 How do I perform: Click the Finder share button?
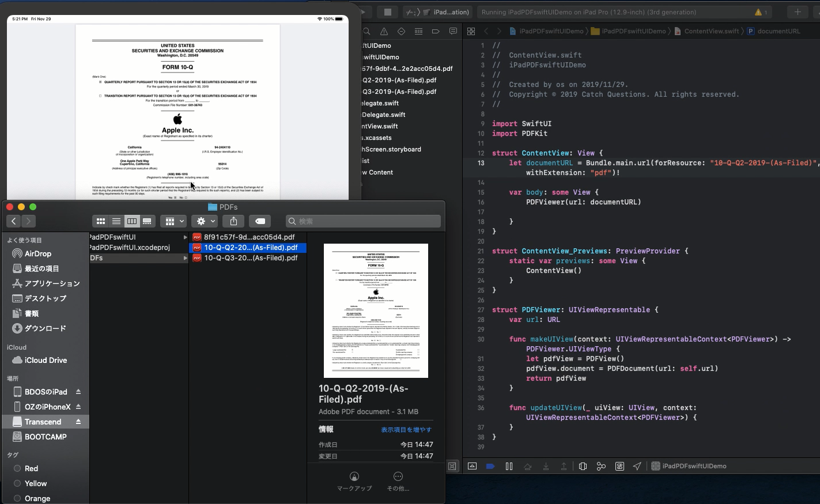[x=233, y=221]
